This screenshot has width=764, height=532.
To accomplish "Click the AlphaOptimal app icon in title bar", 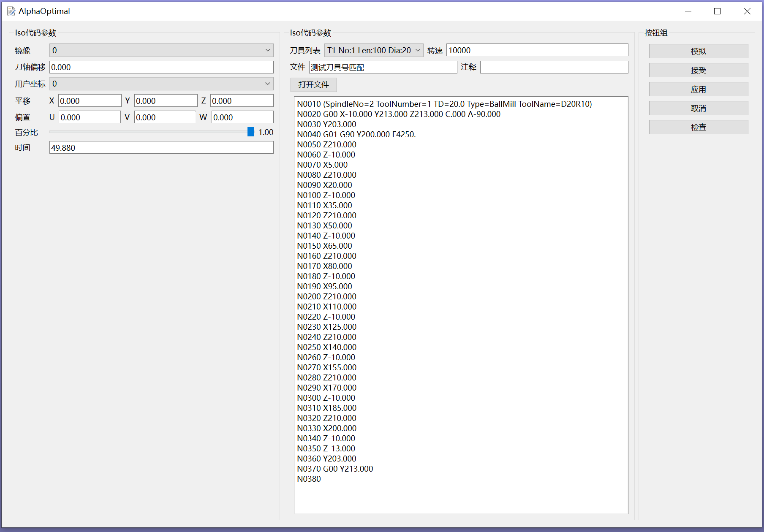I will (x=11, y=11).
